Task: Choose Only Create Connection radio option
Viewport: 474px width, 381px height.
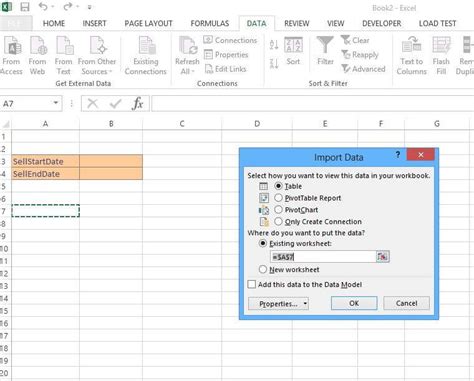Action: click(x=278, y=221)
